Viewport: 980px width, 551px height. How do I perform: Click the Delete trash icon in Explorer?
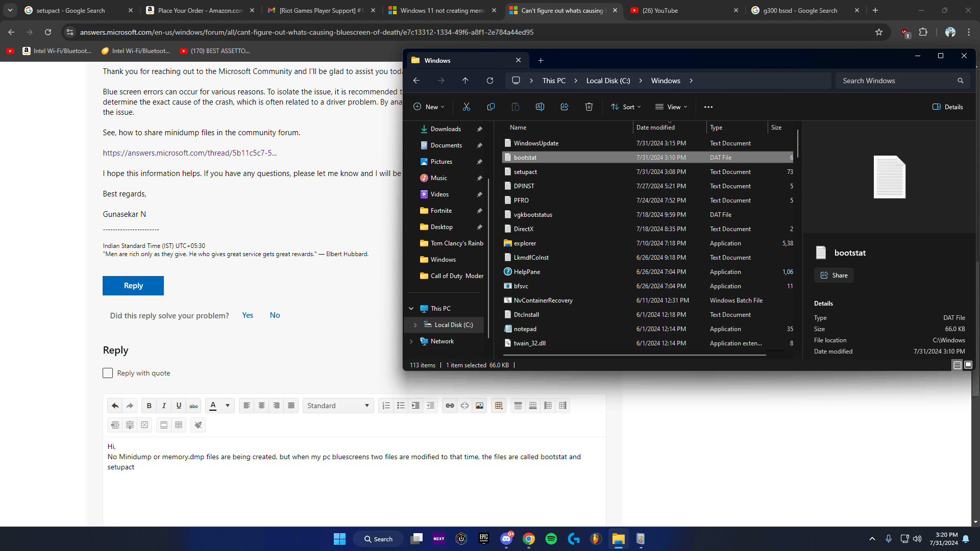(x=589, y=107)
